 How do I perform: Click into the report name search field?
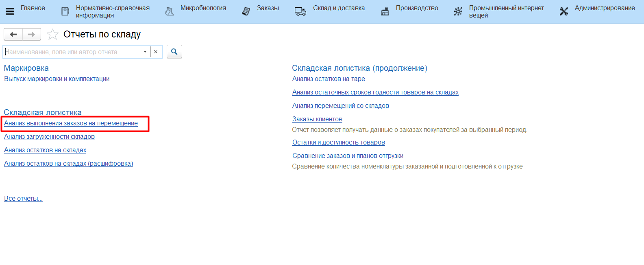pos(71,52)
